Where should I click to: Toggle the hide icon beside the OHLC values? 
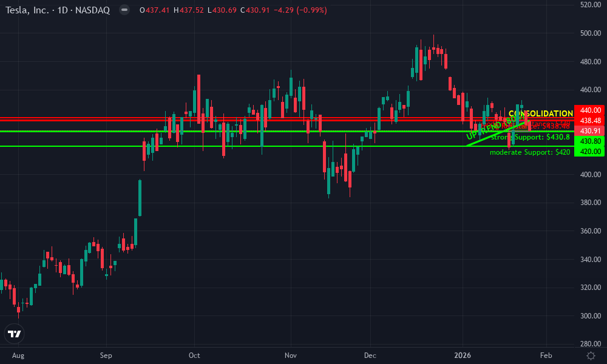click(124, 10)
